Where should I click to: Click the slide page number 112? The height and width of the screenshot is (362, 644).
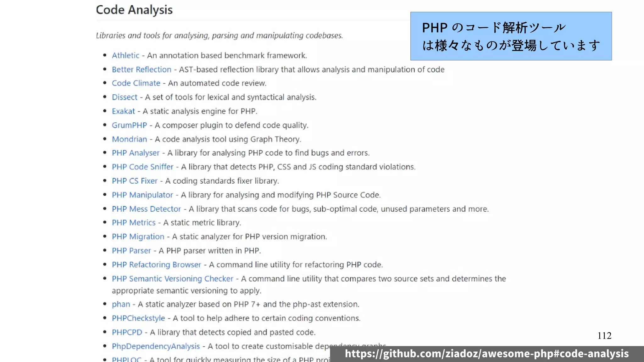click(x=604, y=336)
